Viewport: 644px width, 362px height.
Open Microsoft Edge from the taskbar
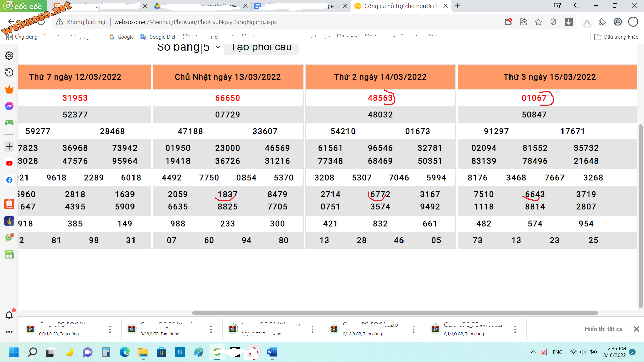pyautogui.click(x=124, y=352)
